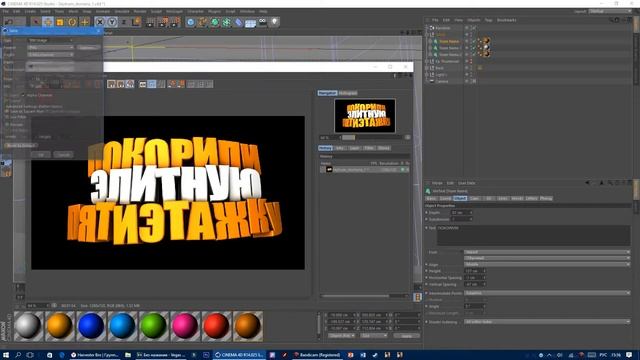Select the Scale tool

(x=60, y=22)
